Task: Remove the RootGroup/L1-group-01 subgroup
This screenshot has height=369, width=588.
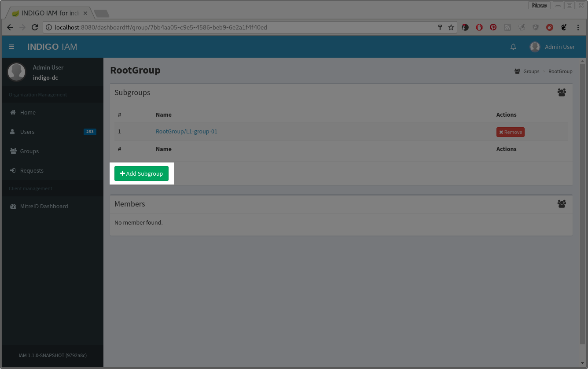Action: click(510, 132)
